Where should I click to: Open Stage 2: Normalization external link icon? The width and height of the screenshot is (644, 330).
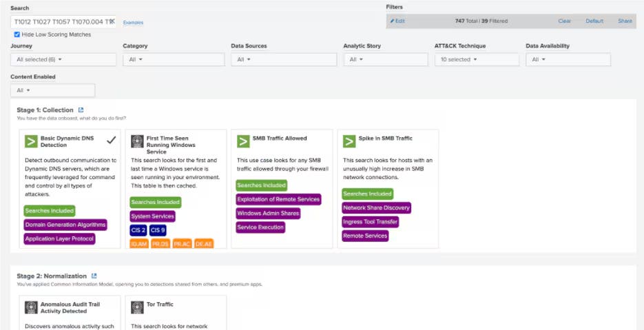[x=94, y=276]
